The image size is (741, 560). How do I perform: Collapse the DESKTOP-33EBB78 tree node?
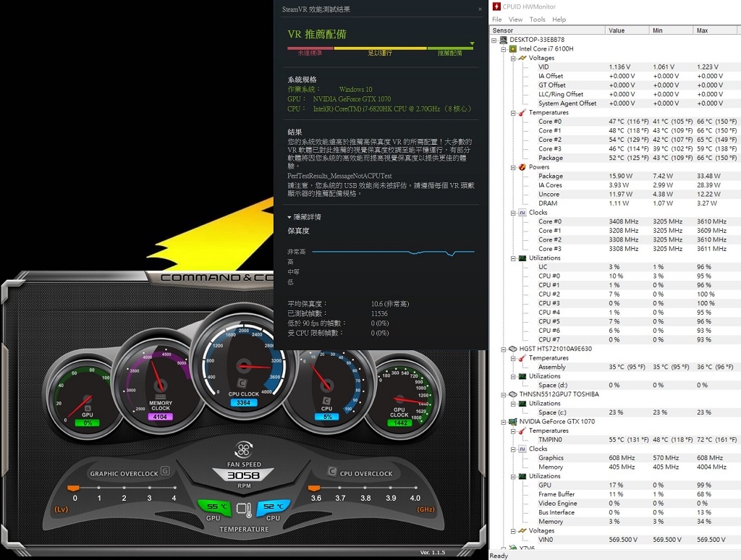coord(494,40)
